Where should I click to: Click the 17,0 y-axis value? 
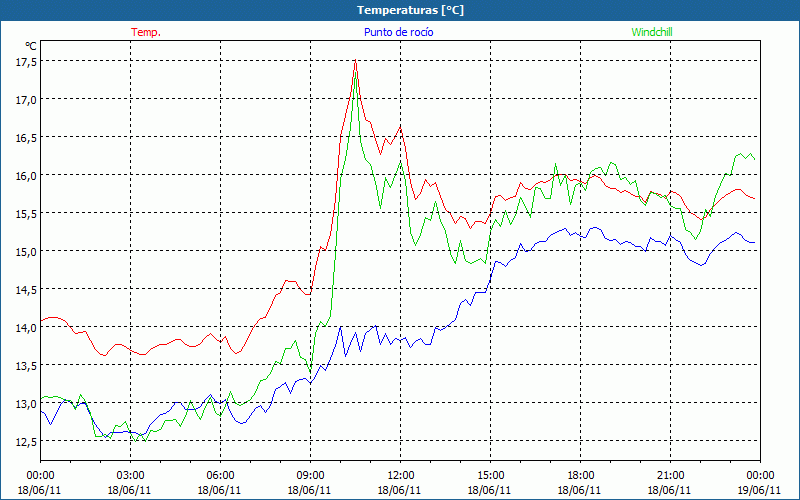[27, 99]
